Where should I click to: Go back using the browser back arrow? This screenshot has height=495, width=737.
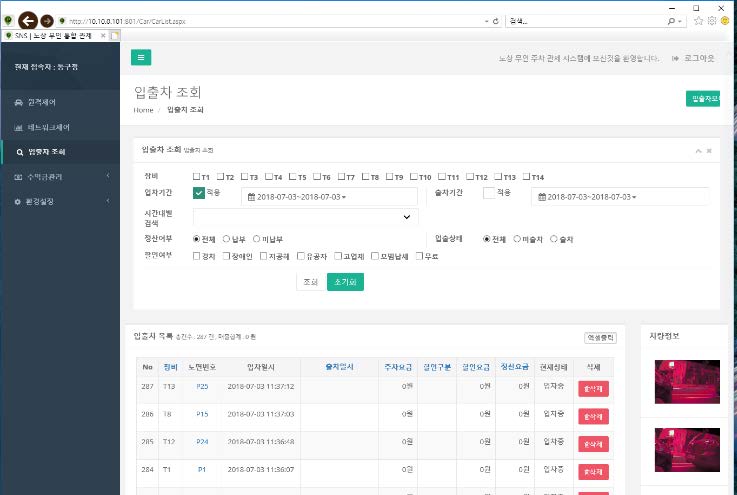(x=28, y=20)
